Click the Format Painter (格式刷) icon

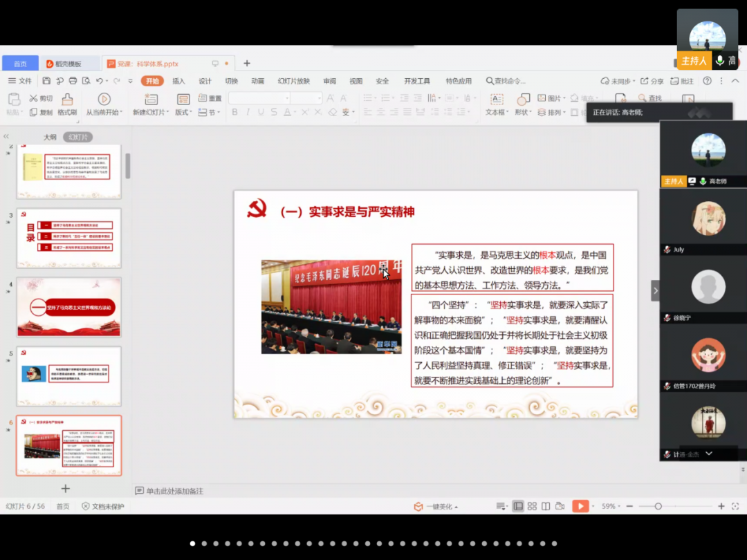click(x=67, y=100)
